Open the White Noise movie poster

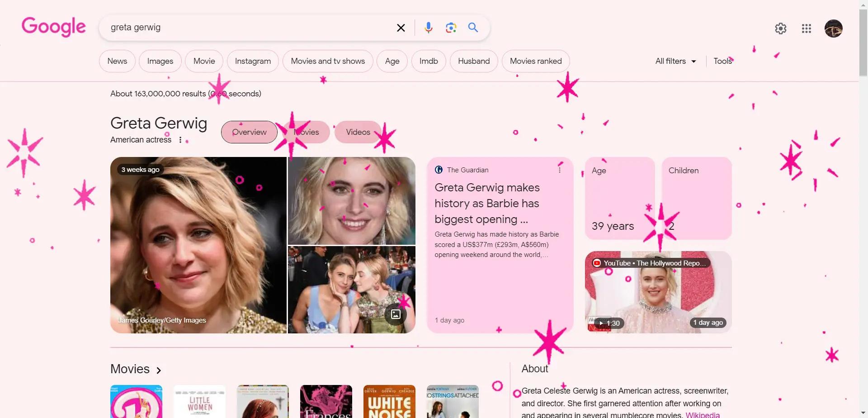[x=389, y=402]
